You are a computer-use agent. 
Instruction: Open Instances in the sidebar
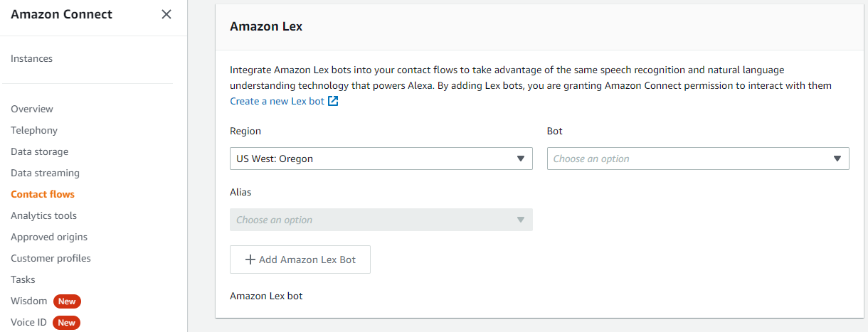pos(31,58)
